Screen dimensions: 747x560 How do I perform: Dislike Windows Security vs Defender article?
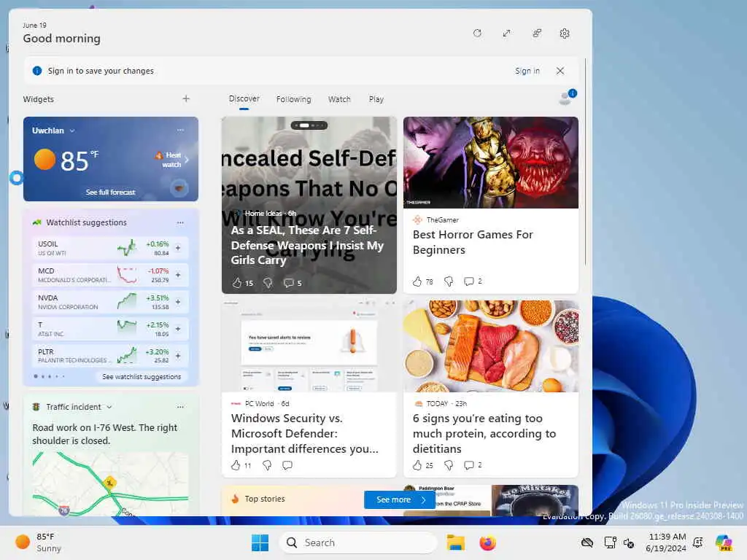coord(267,465)
